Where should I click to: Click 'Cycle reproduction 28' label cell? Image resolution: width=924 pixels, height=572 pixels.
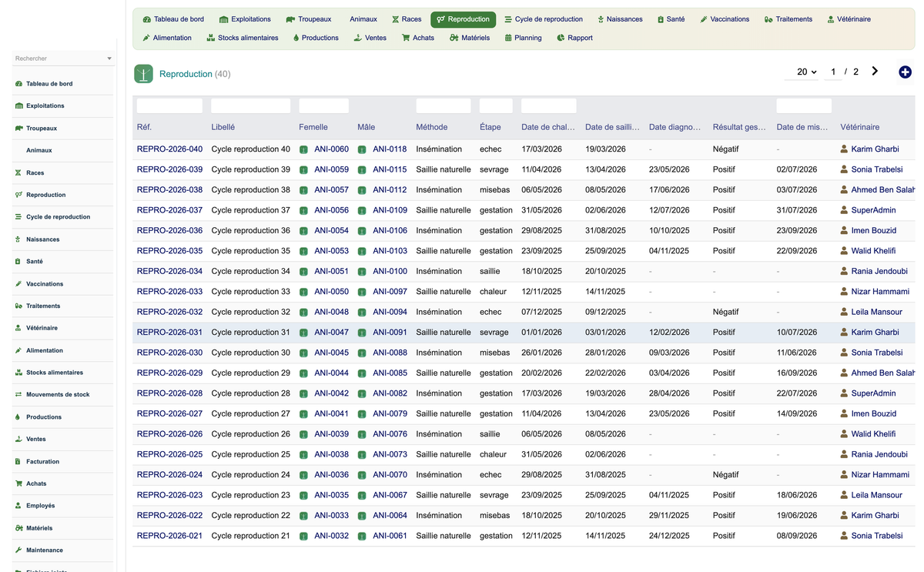(250, 393)
